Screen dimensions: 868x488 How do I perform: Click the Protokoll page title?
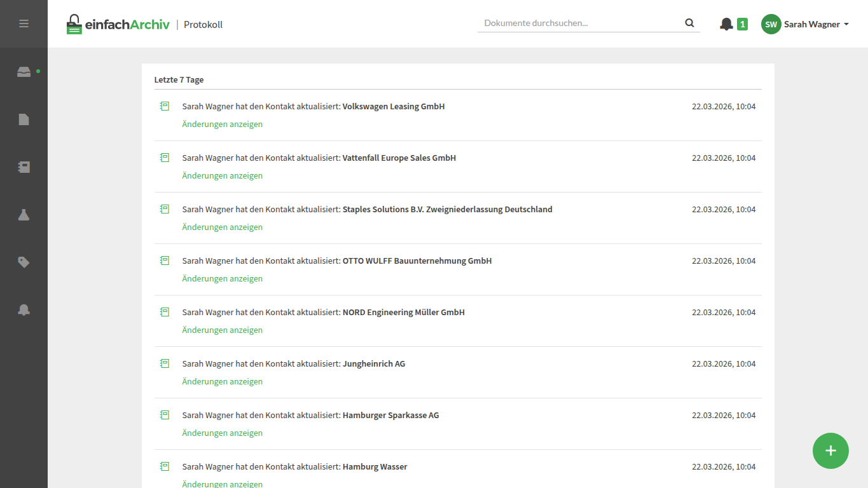pos(203,24)
